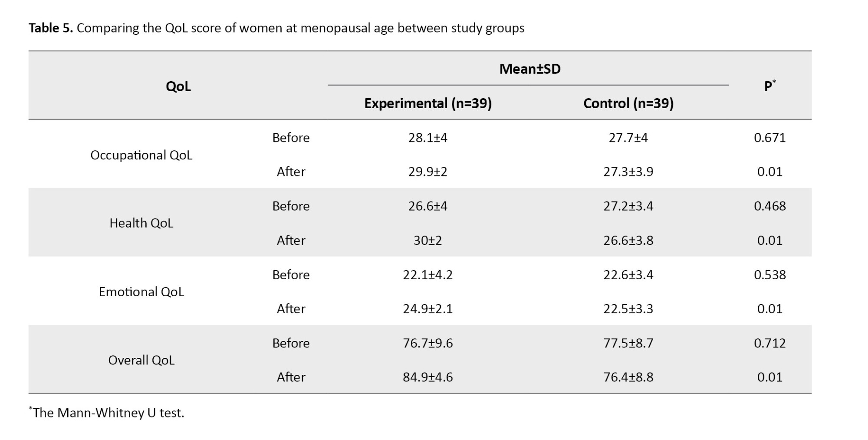Click the P value 0.712
This screenshot has height=440, width=868.
[769, 343]
